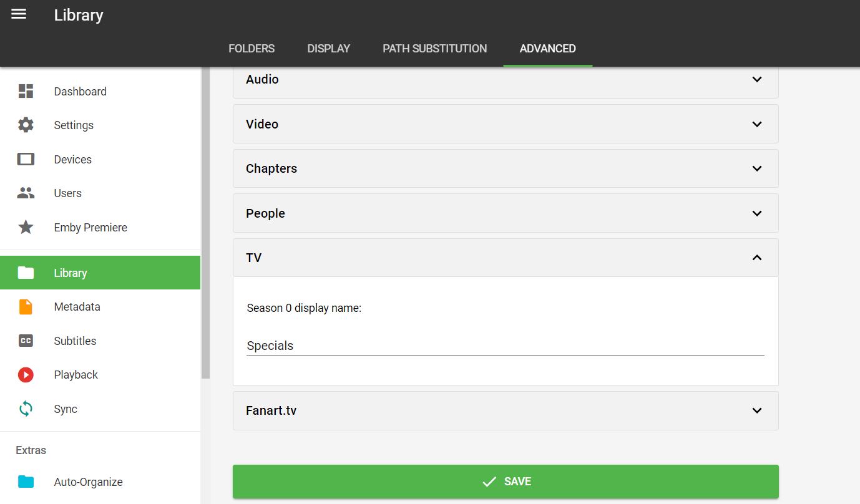860x504 pixels.
Task: Click the Users people icon
Action: click(26, 193)
